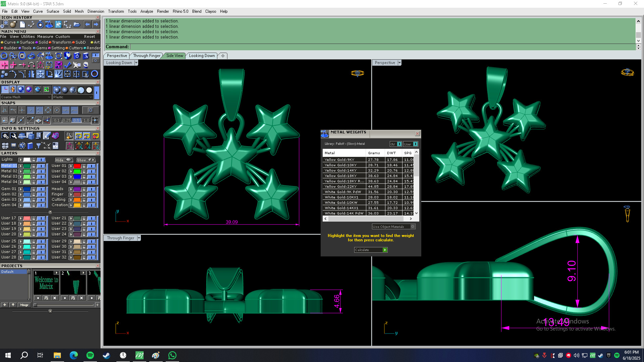Click the Mngr button in Projects

pyautogui.click(x=24, y=305)
